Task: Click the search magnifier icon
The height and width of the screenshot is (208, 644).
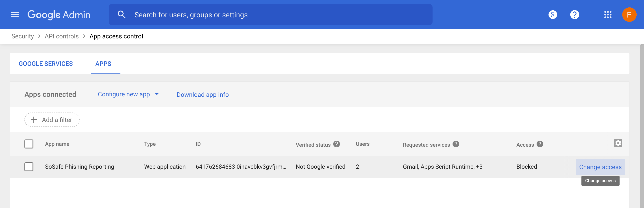Action: click(x=122, y=15)
